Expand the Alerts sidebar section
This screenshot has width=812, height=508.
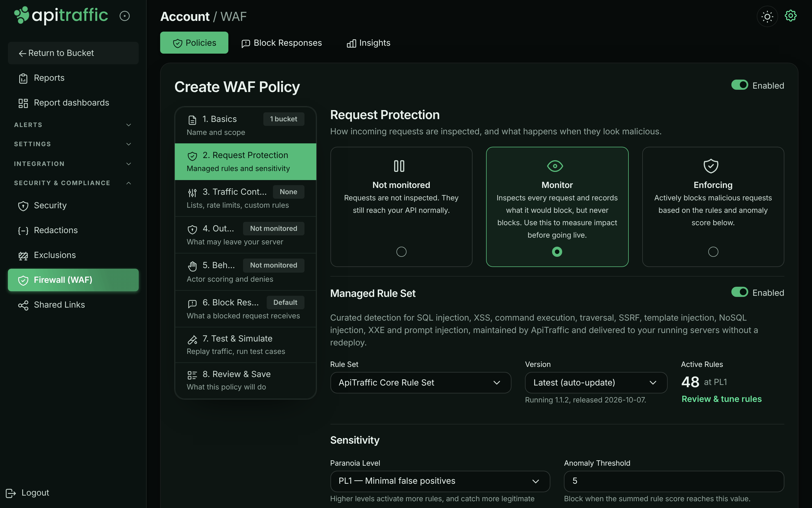click(x=73, y=125)
